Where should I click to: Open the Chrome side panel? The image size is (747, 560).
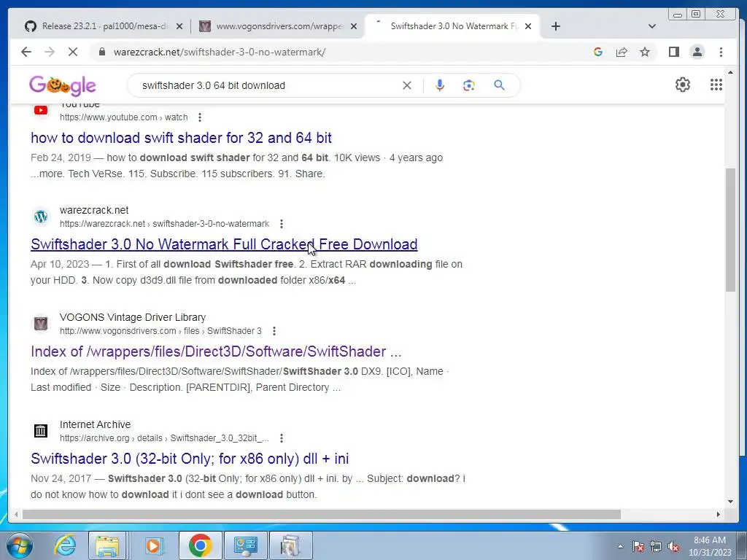point(673,52)
